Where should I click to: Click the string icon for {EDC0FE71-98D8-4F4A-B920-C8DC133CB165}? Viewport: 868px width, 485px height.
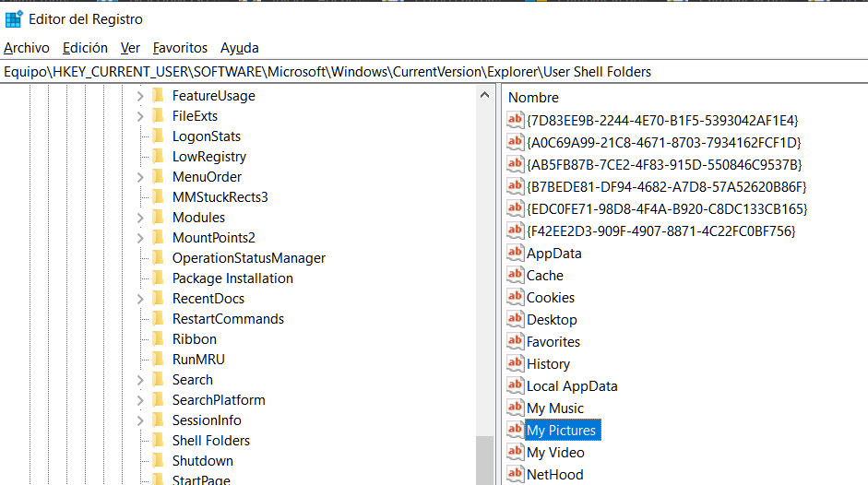[x=515, y=208]
